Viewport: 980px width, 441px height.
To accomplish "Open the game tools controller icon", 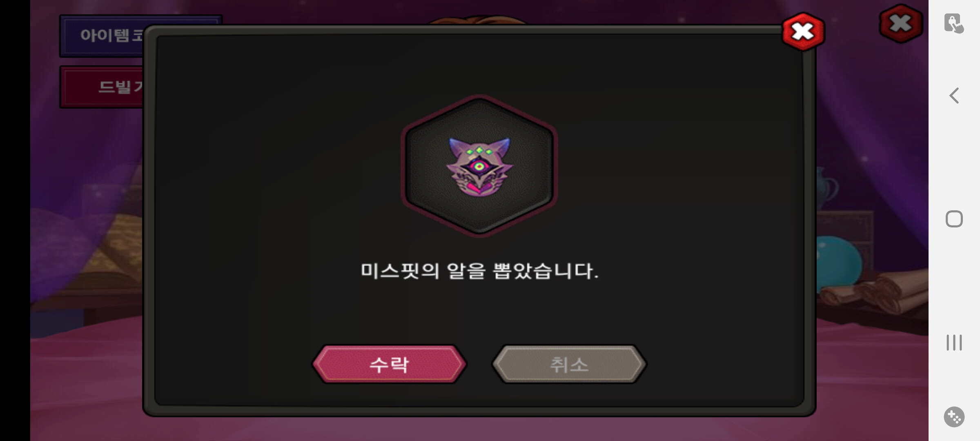I will pyautogui.click(x=954, y=417).
